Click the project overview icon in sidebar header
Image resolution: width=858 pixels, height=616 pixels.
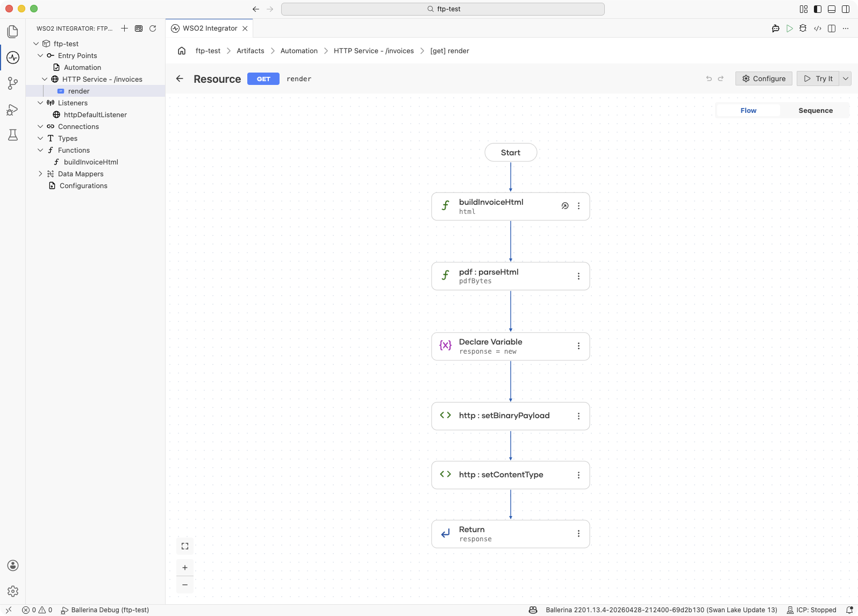coord(139,28)
